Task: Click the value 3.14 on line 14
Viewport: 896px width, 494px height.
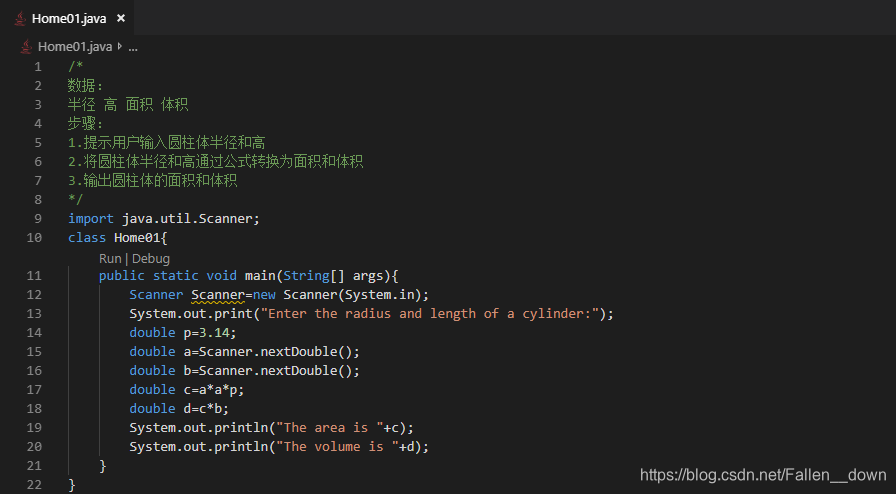Action: pos(214,332)
